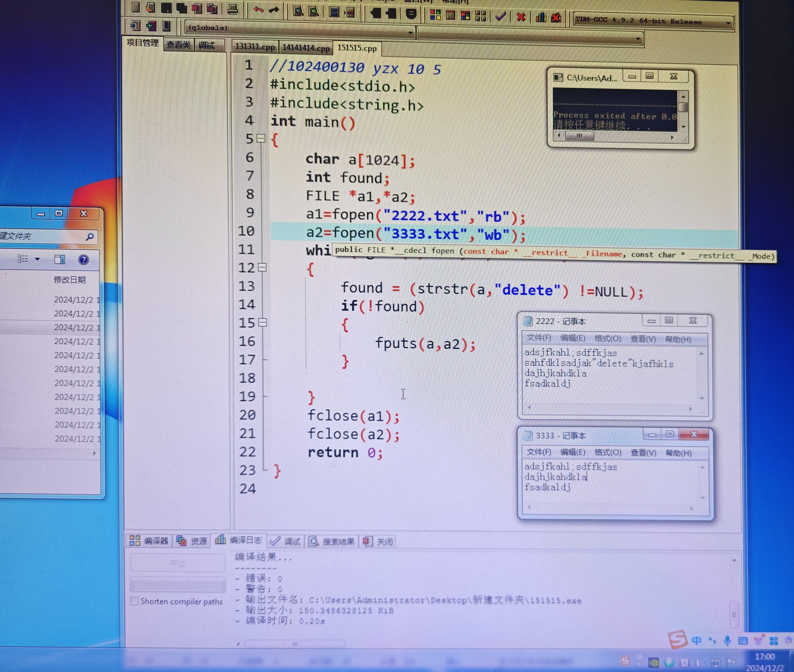Click the Find magnifier toolbar icon

(298, 12)
